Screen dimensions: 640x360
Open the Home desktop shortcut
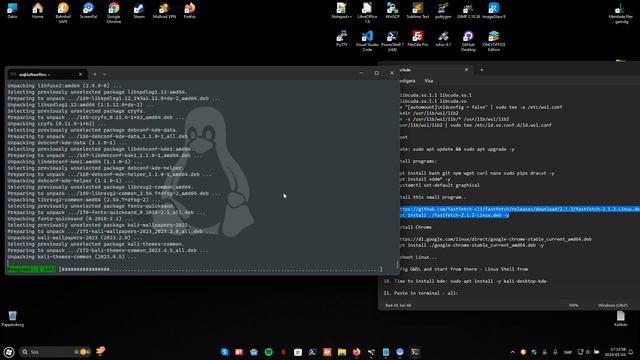38,10
